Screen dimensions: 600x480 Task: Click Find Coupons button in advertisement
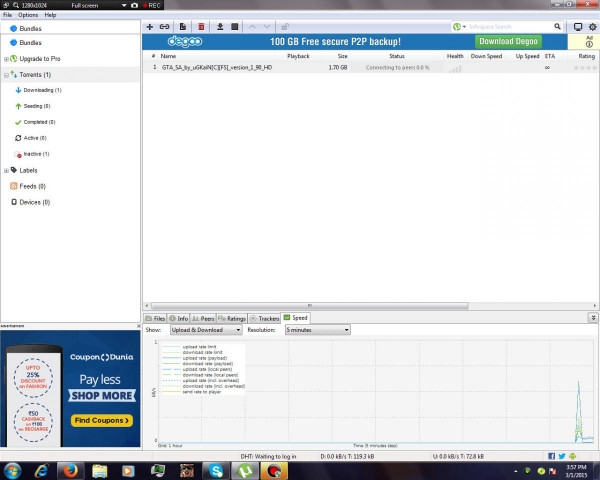click(103, 420)
